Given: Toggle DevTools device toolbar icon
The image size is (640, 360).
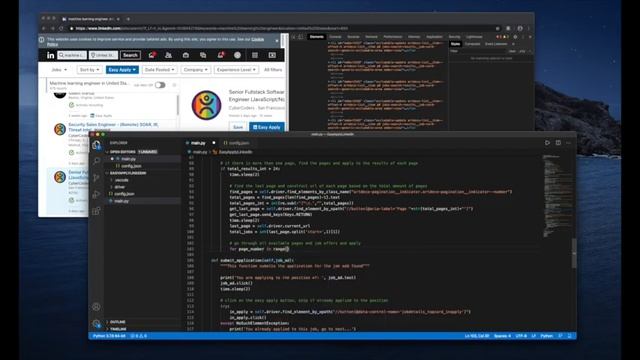Looking at the screenshot, I should tap(301, 37).
